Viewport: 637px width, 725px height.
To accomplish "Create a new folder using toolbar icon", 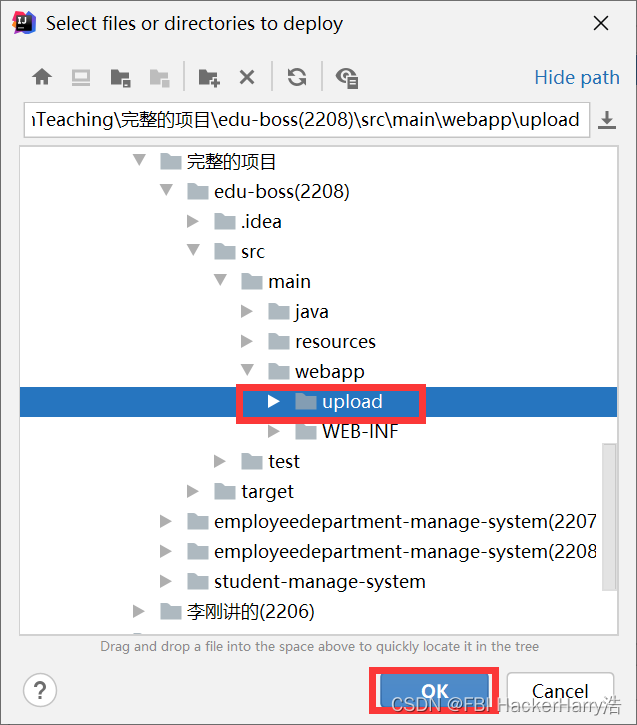I will click(x=209, y=78).
